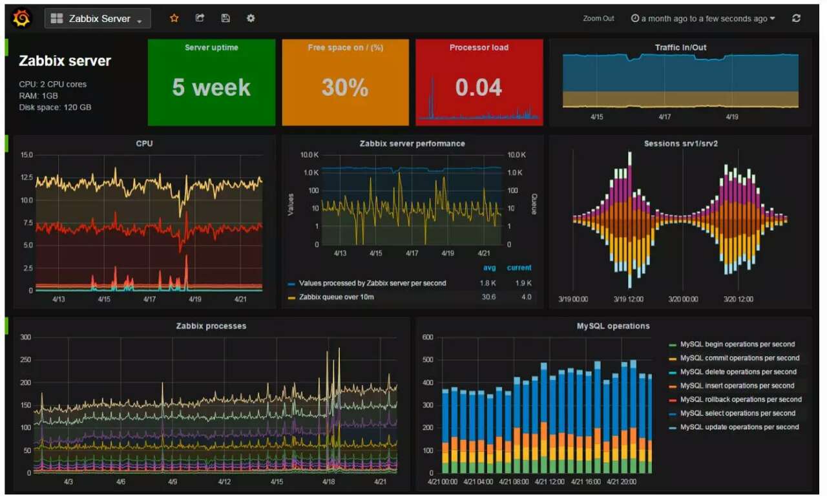Image resolution: width=827 pixels, height=504 pixels.
Task: Open the Zabbix Server dashboard picker
Action: [x=98, y=19]
